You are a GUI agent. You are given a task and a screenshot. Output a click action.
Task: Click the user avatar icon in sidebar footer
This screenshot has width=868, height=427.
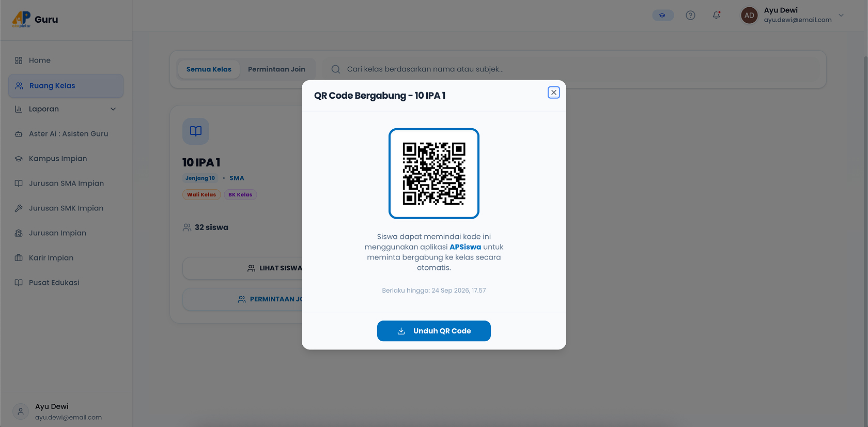(21, 411)
